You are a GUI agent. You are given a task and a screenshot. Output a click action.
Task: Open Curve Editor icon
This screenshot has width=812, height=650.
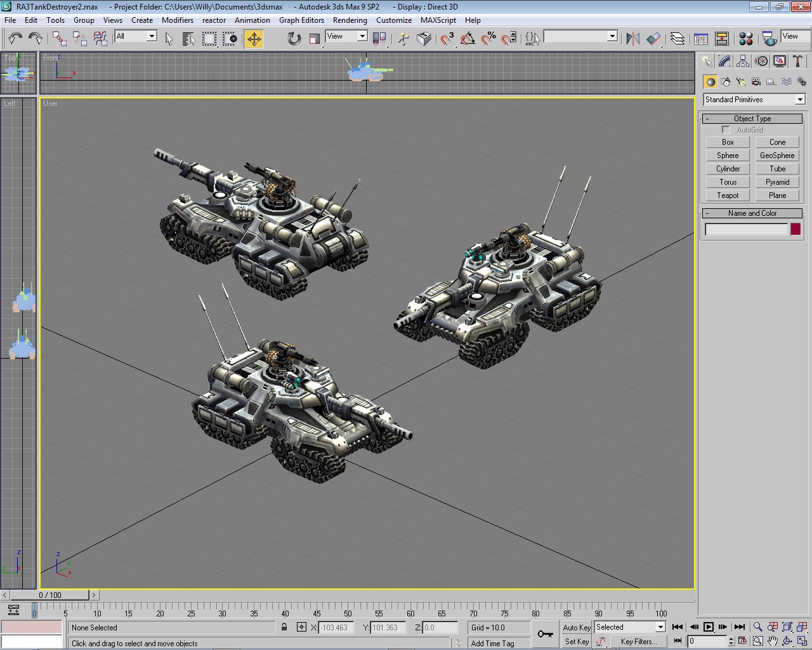point(701,39)
